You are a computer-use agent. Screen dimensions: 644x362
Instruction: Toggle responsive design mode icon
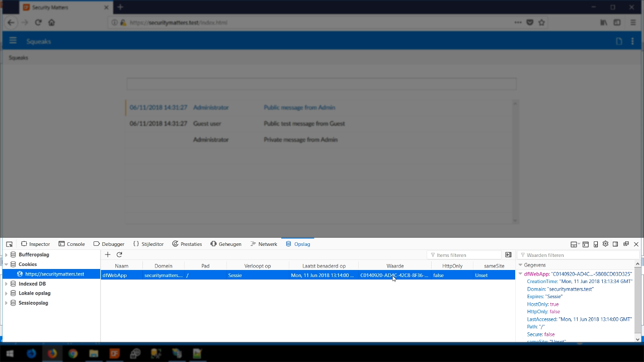pos(596,244)
